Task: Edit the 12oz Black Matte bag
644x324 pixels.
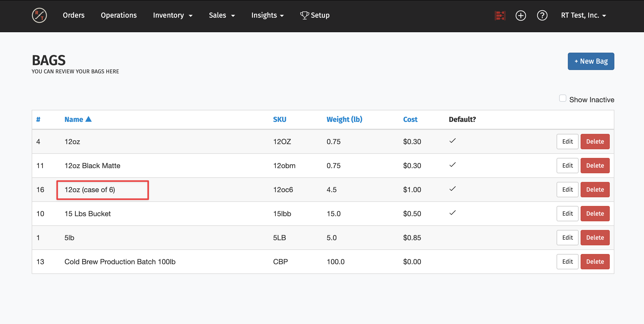Action: [567, 166]
